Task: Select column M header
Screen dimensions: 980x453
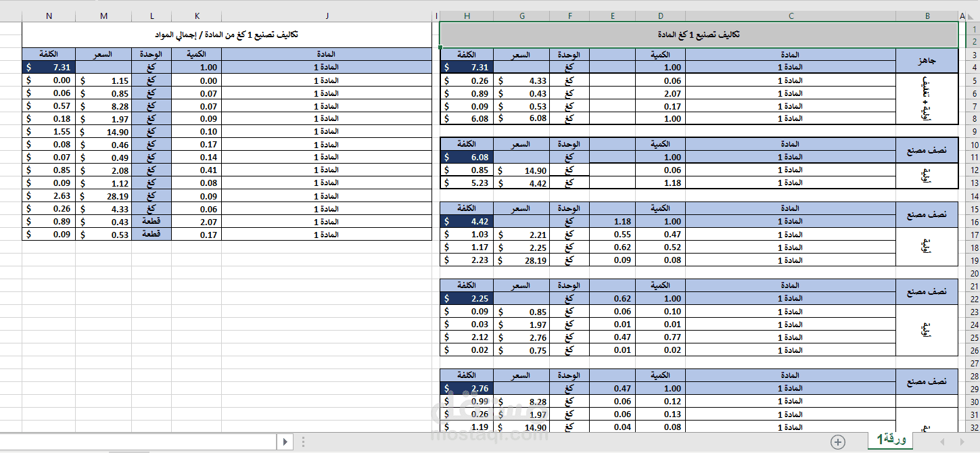Action: coord(103,16)
